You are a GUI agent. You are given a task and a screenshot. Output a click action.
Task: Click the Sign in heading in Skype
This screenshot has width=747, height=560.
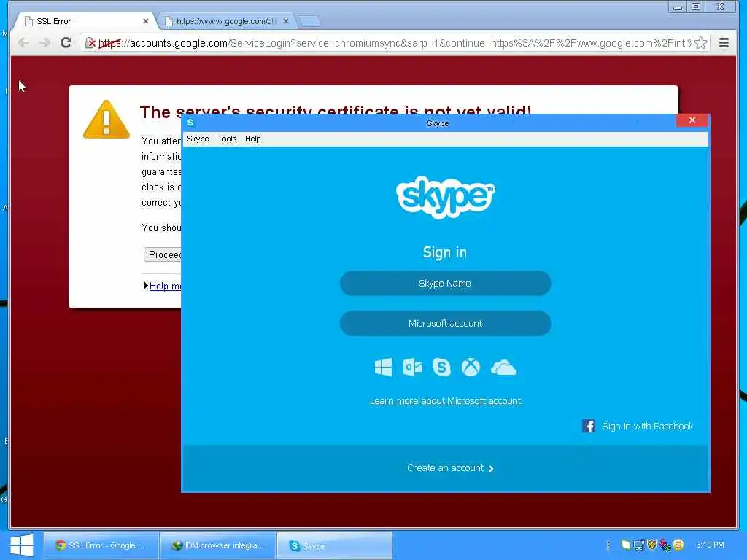pyautogui.click(x=445, y=252)
